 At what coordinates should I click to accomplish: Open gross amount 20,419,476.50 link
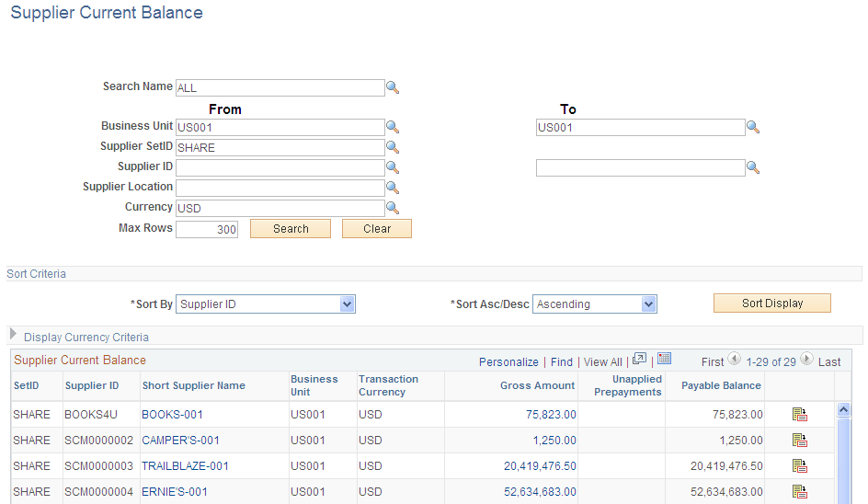click(x=540, y=465)
